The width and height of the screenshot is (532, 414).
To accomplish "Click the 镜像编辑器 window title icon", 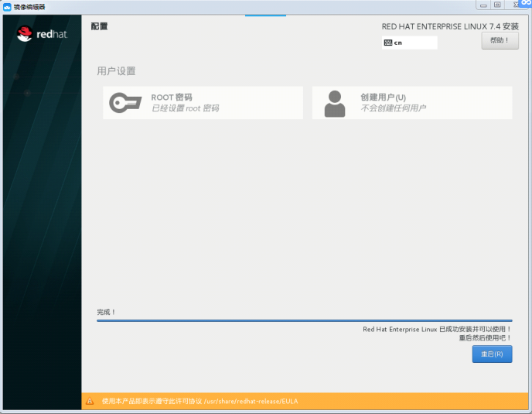I will pyautogui.click(x=7, y=6).
